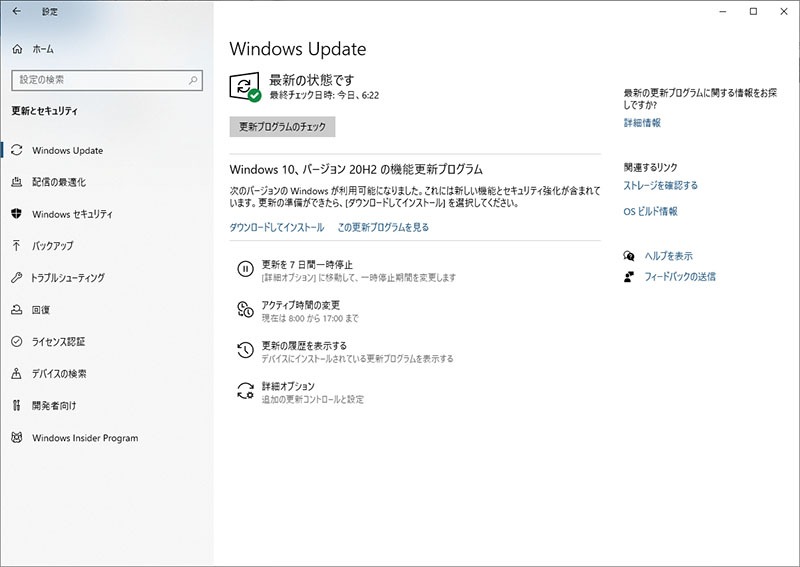Open トラブルシューティング page
The image size is (800, 567).
[x=107, y=278]
